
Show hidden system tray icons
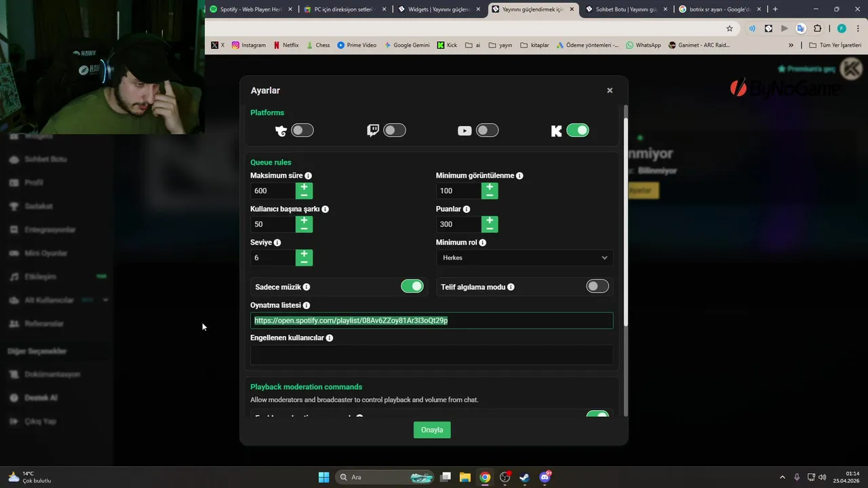pos(782,477)
